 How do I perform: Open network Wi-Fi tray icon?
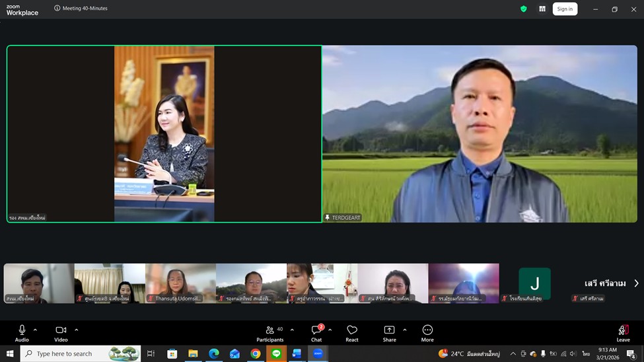(x=563, y=353)
